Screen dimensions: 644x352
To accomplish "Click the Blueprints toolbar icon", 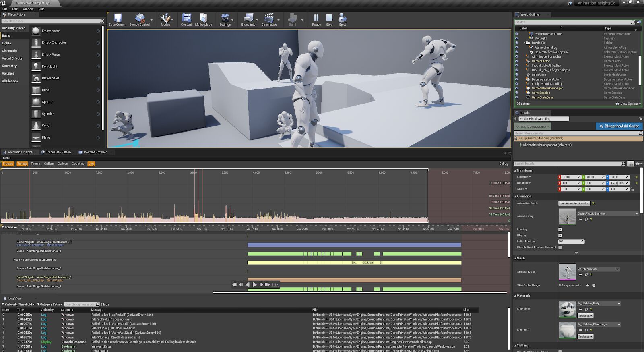I will pos(248,19).
